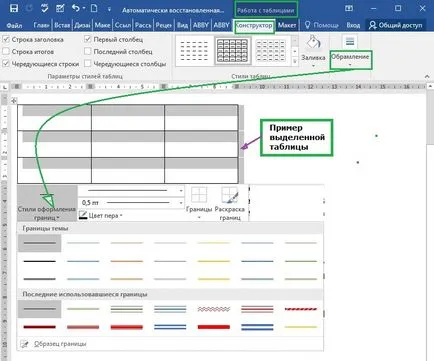This screenshot has width=434, height=361.
Task: Enable the Строка итогов checkbox
Action: pos(6,51)
